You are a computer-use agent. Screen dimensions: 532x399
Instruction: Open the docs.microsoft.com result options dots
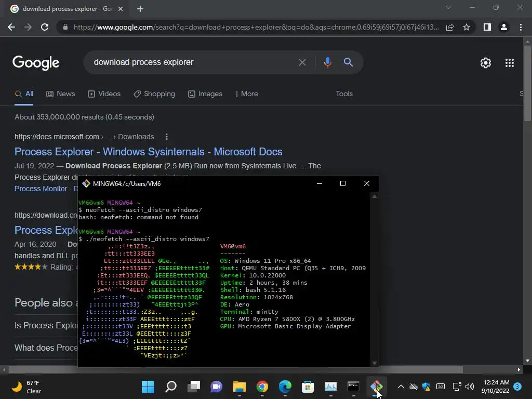[x=166, y=137]
